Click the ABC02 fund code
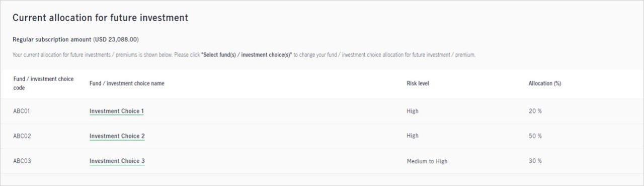Image resolution: width=644 pixels, height=186 pixels. tap(22, 136)
